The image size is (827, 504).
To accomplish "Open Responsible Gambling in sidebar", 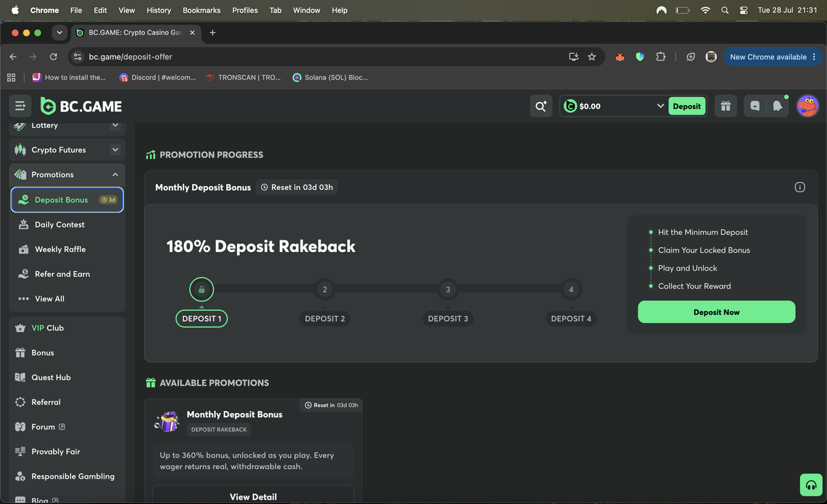I will pyautogui.click(x=68, y=476).
